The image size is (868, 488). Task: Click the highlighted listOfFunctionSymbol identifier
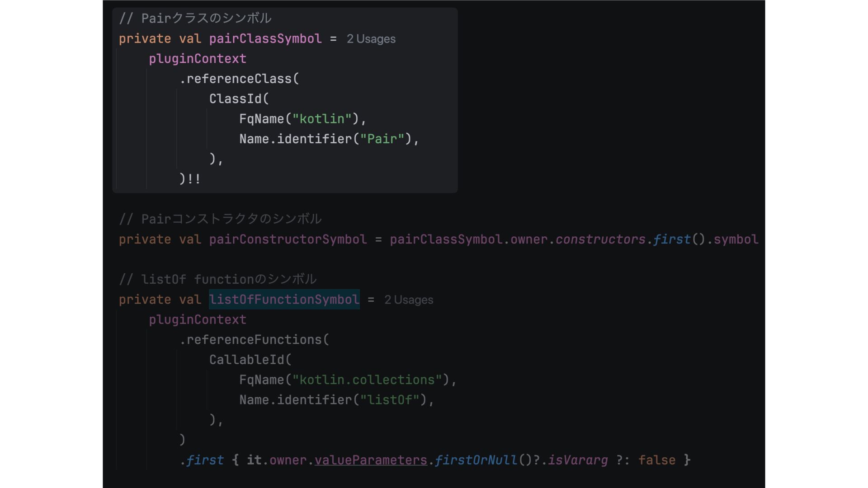[284, 300]
